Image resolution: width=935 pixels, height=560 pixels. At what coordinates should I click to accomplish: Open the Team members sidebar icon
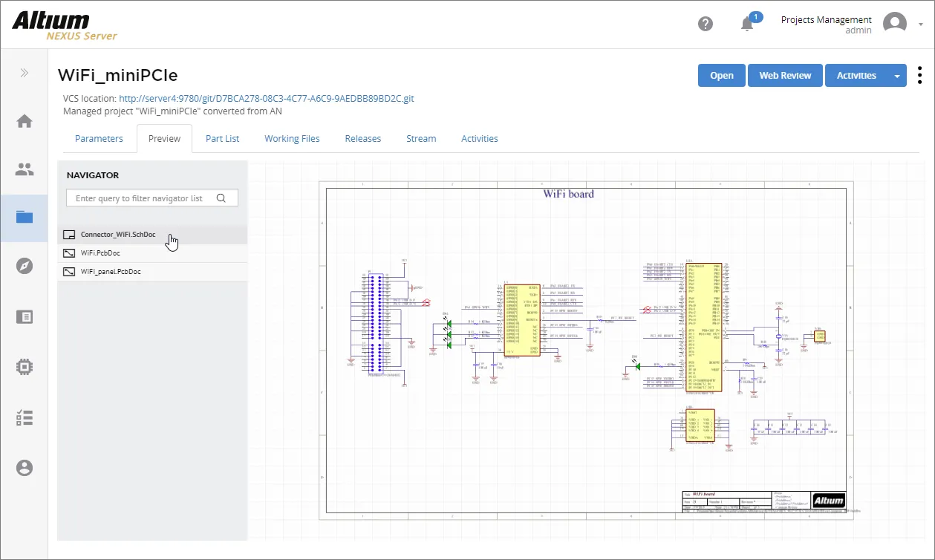pyautogui.click(x=25, y=169)
